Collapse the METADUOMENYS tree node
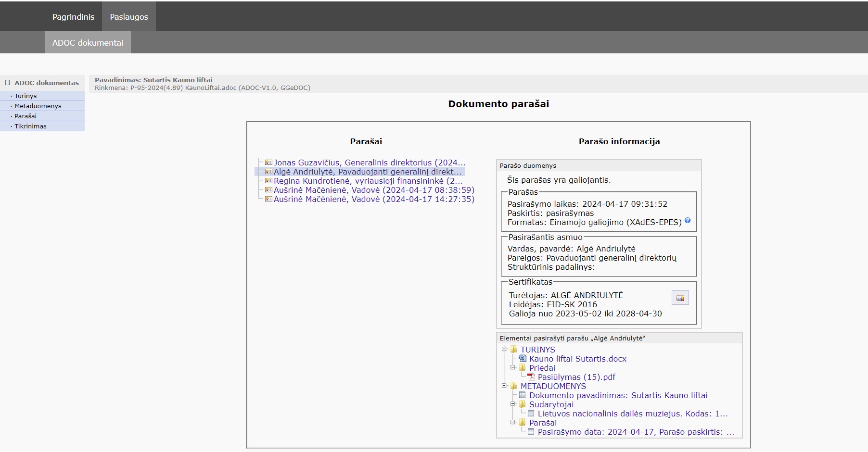Image resolution: width=868 pixels, height=452 pixels. coord(504,386)
